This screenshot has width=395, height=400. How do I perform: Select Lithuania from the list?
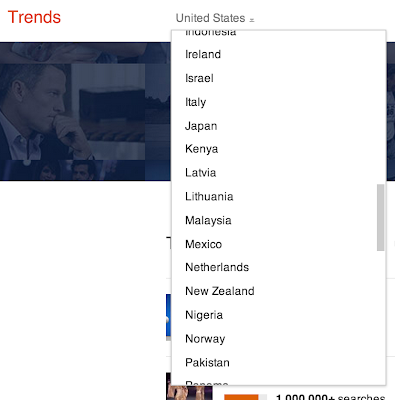pyautogui.click(x=279, y=196)
